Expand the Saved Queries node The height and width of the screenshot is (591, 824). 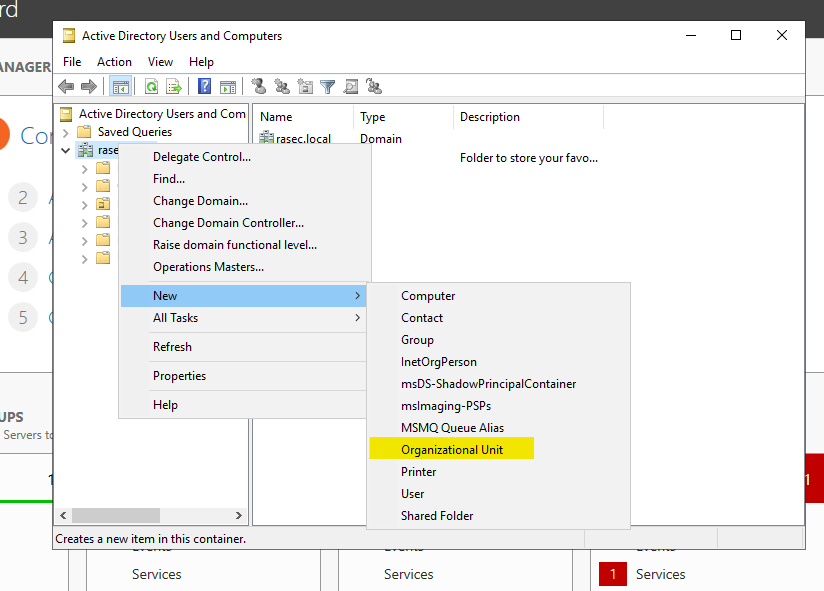66,132
